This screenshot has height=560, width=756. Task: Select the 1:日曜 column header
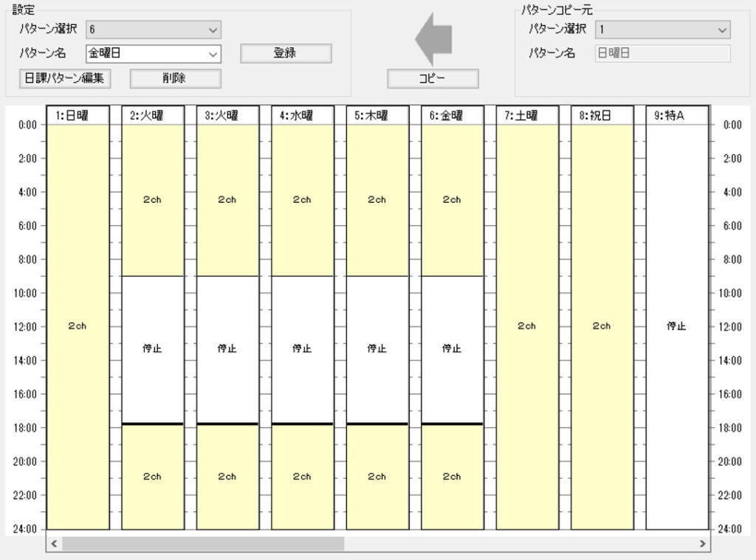click(78, 115)
